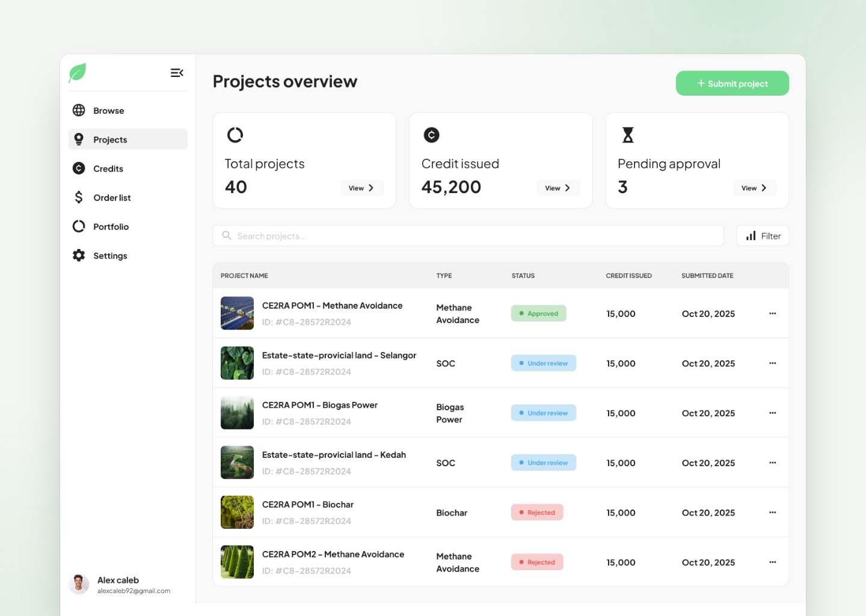Open the Biogas Power forest thumbnail
Image resolution: width=866 pixels, height=616 pixels.
click(237, 413)
